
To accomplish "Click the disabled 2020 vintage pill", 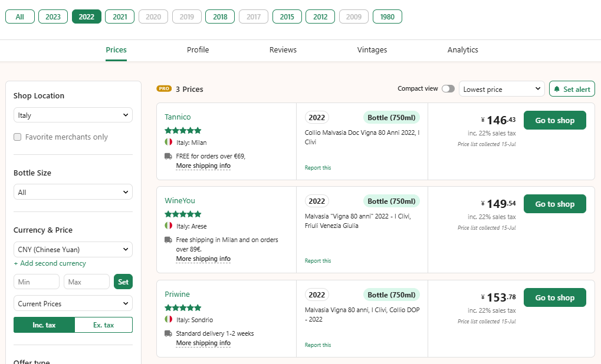I will [x=153, y=17].
